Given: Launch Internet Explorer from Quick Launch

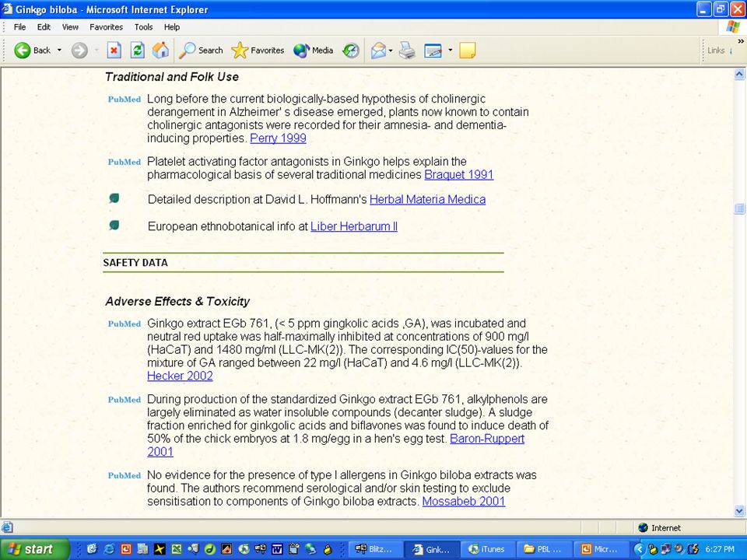Looking at the screenshot, I should coord(109,549).
